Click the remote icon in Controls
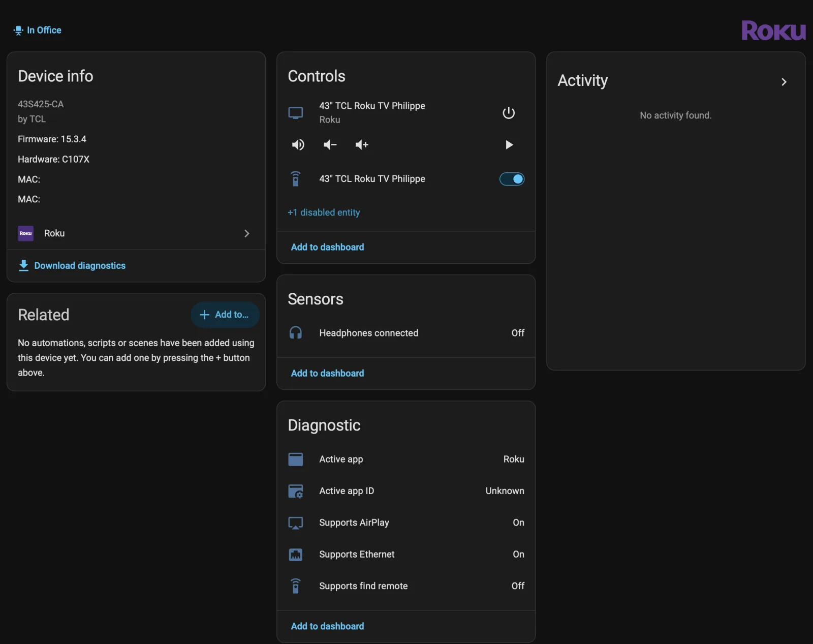813x644 pixels. click(296, 179)
